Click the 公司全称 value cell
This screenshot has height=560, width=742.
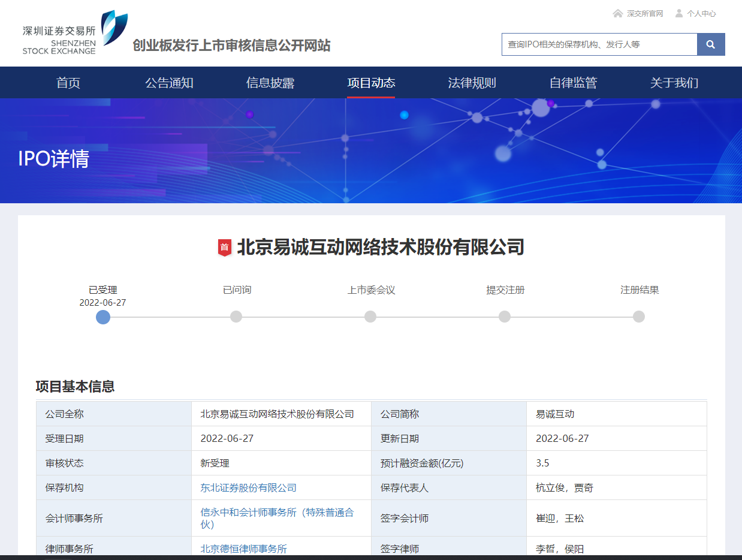click(x=281, y=414)
